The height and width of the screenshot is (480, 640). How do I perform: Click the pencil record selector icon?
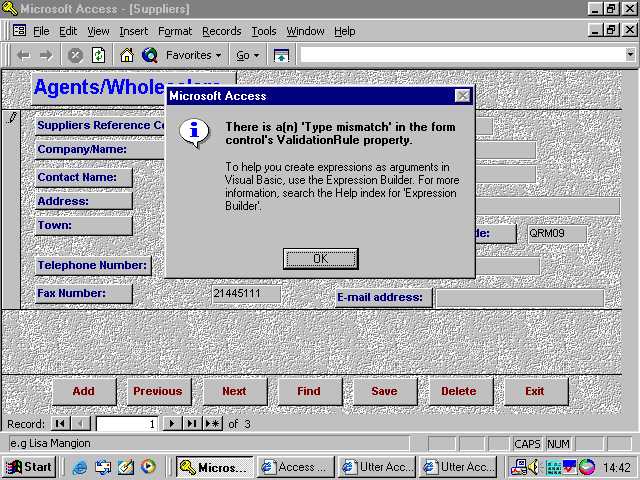[12, 118]
